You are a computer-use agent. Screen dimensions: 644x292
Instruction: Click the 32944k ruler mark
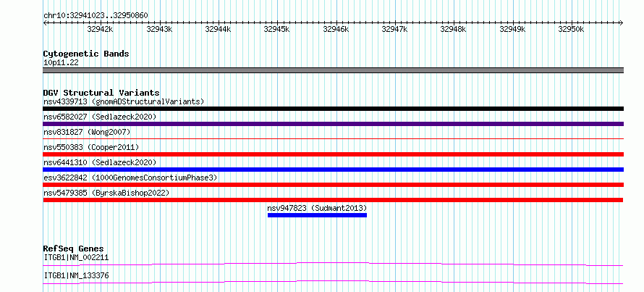[x=218, y=29]
